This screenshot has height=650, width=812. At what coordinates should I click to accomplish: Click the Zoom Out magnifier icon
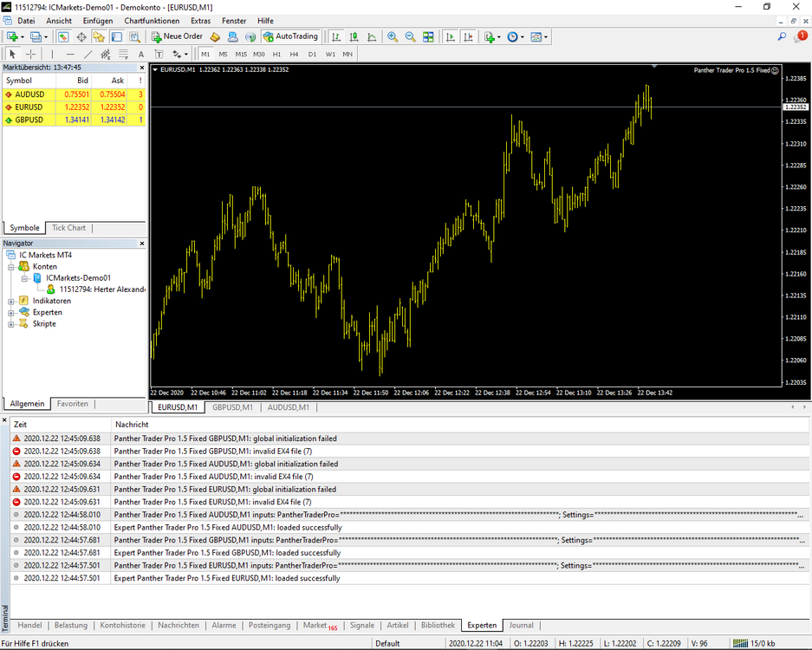pos(410,36)
